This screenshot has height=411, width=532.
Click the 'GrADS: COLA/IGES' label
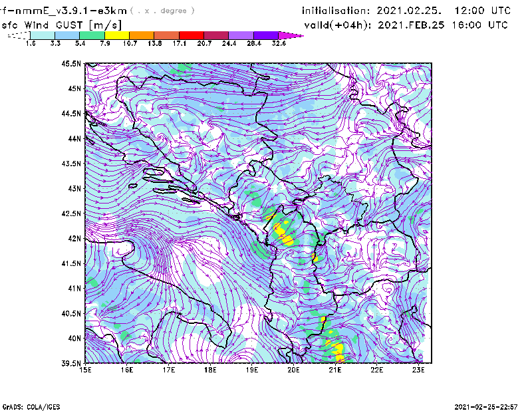(31, 406)
